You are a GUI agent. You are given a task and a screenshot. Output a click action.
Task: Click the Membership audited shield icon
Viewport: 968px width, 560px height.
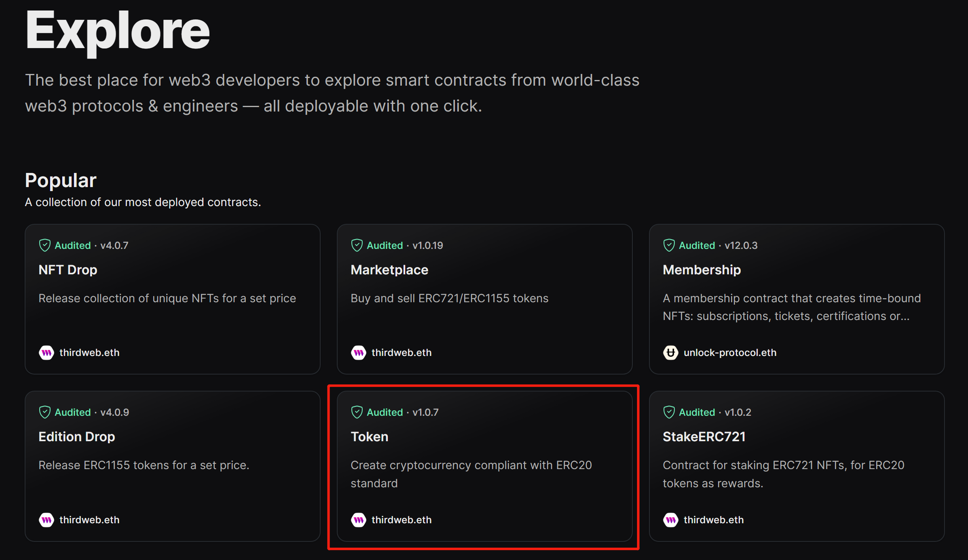pyautogui.click(x=669, y=245)
